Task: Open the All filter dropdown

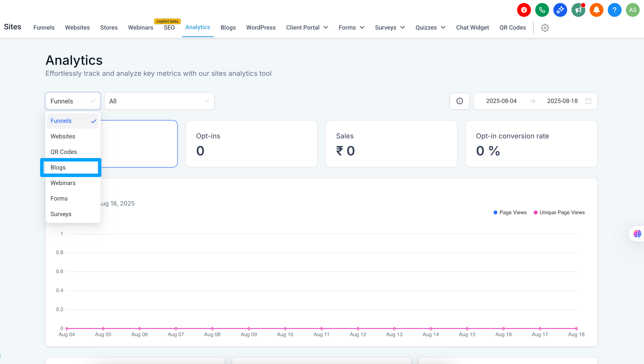Action: click(x=159, y=101)
